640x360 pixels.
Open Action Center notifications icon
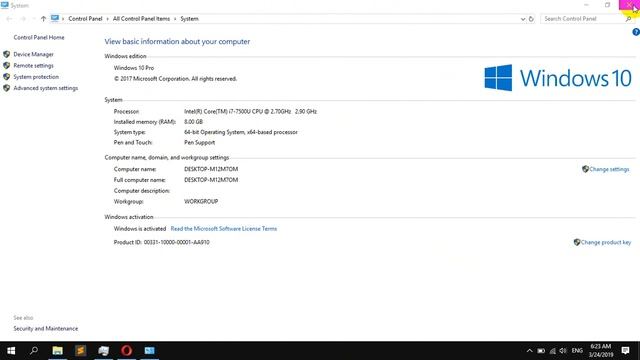[x=625, y=351]
